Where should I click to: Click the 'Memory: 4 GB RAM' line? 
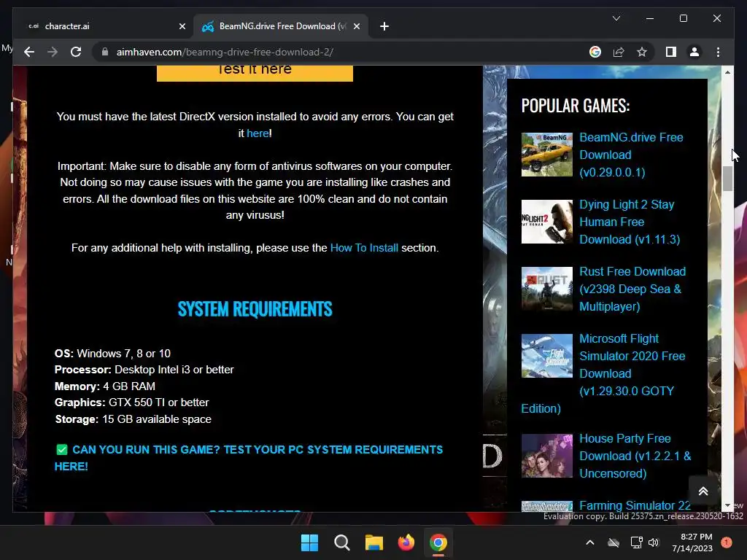[x=105, y=386]
